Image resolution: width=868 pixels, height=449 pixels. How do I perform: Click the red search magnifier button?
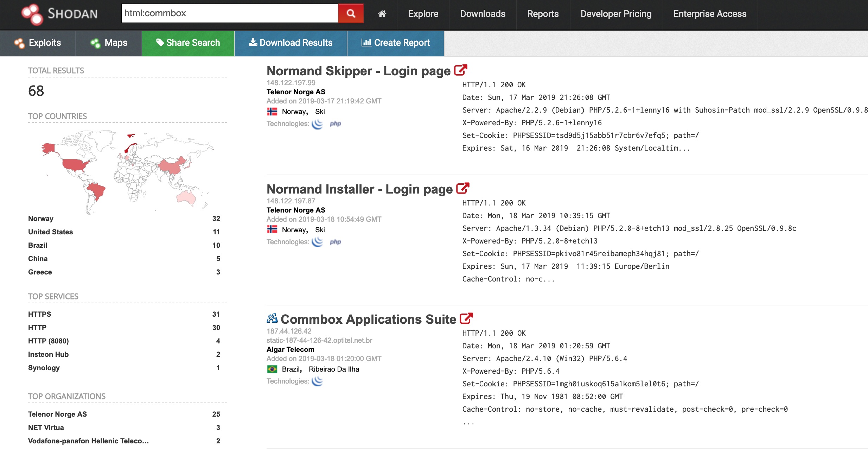[x=351, y=13]
